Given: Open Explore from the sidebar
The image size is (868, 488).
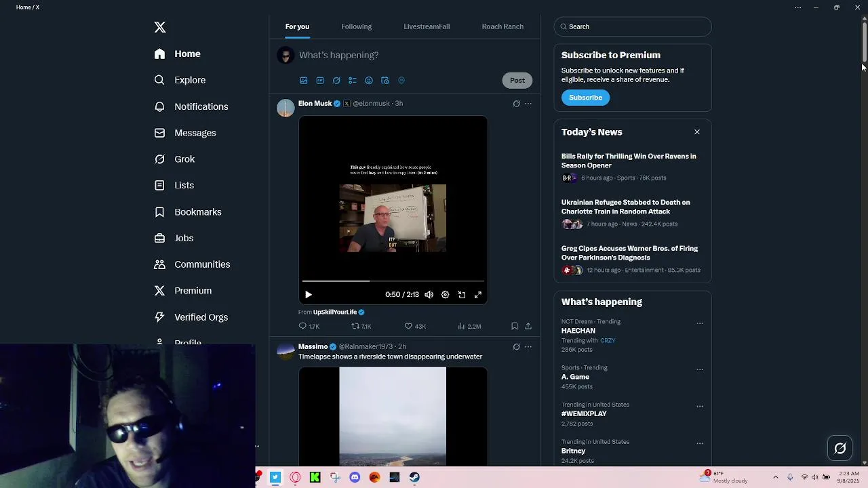Looking at the screenshot, I should [x=180, y=80].
